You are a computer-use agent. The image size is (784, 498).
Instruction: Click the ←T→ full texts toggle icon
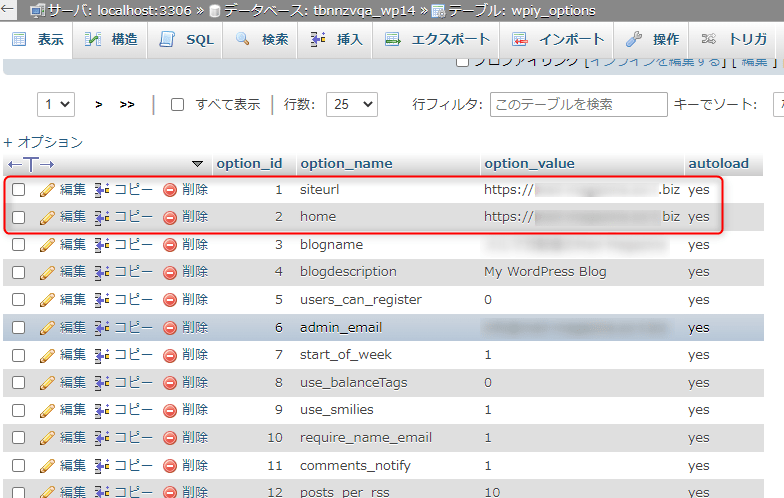pos(31,164)
